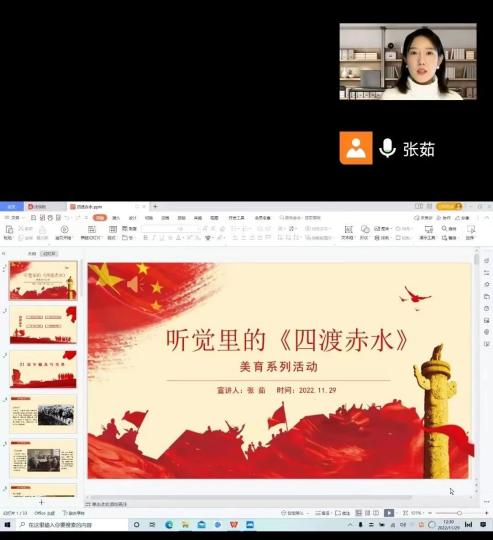Screen dimensions: 493x540
Task: Click the Find magnifier icon
Action: click(444, 228)
